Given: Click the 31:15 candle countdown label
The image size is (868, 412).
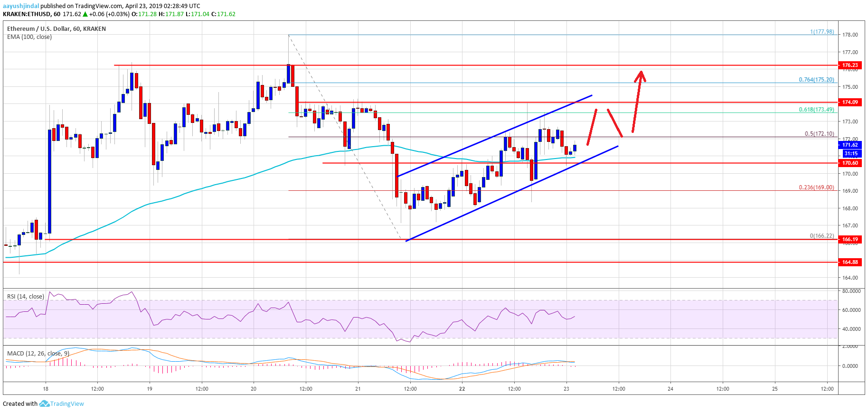Looking at the screenshot, I should pos(851,153).
